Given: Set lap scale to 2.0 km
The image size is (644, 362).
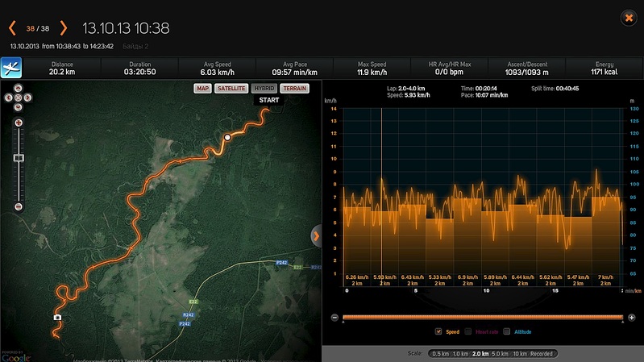Looking at the screenshot, I should tap(480, 354).
